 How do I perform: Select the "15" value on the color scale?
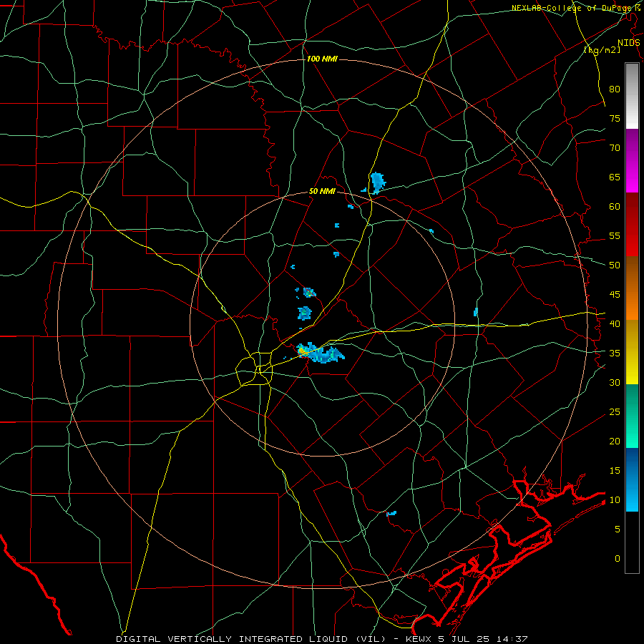click(615, 471)
